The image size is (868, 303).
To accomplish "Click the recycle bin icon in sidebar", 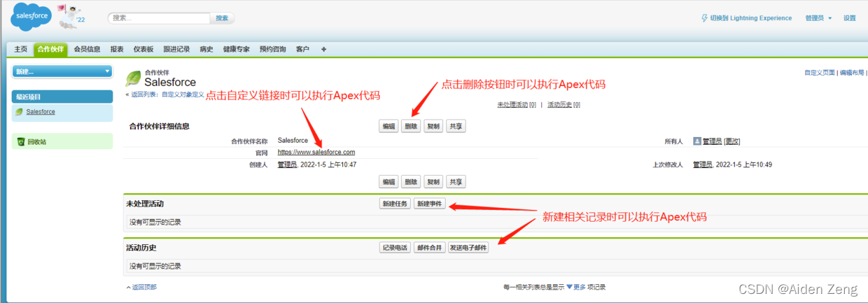I will point(20,142).
